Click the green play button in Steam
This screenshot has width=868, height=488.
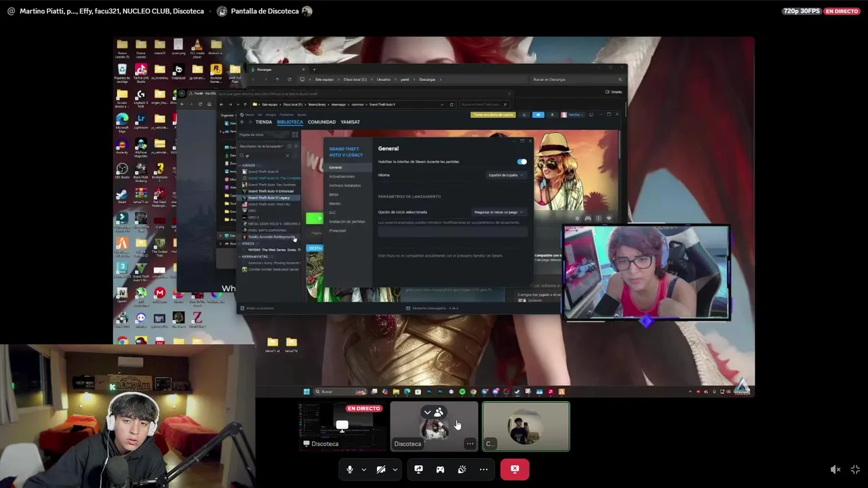pos(314,218)
